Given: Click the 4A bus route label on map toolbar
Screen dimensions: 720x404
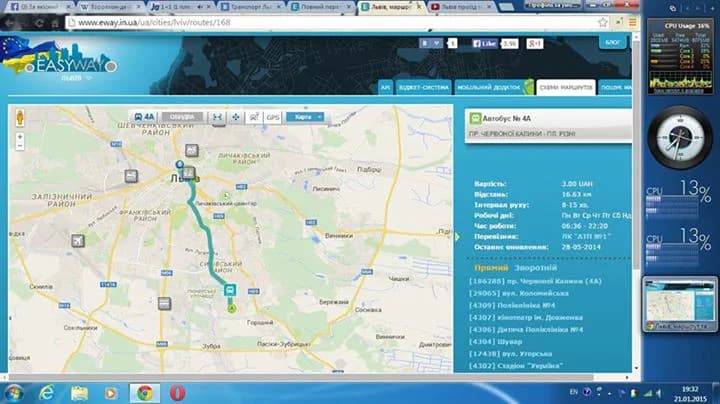Looking at the screenshot, I should click(x=144, y=117).
